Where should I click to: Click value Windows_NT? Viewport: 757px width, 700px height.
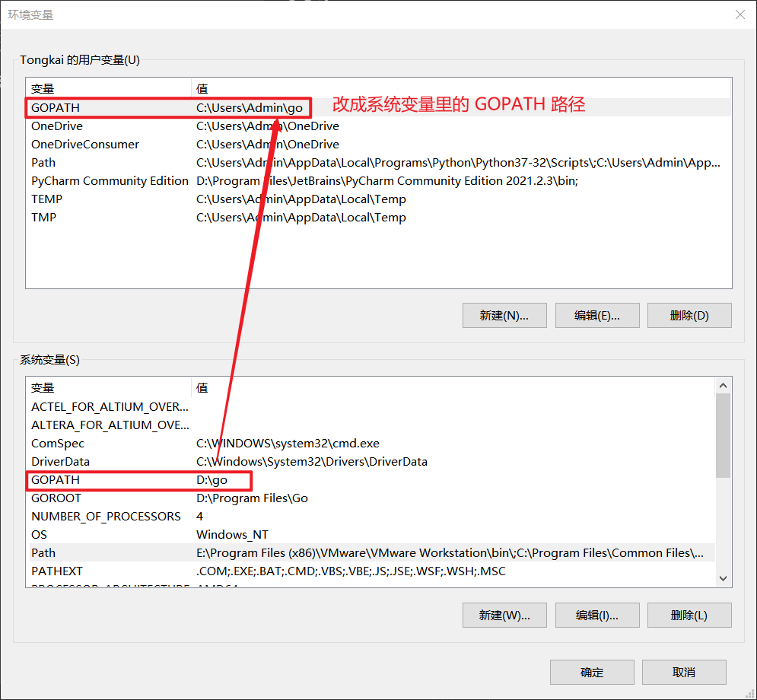pyautogui.click(x=232, y=535)
